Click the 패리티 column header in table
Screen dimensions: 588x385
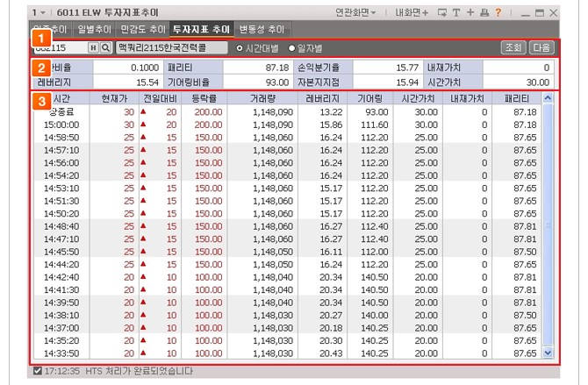pyautogui.click(x=517, y=98)
